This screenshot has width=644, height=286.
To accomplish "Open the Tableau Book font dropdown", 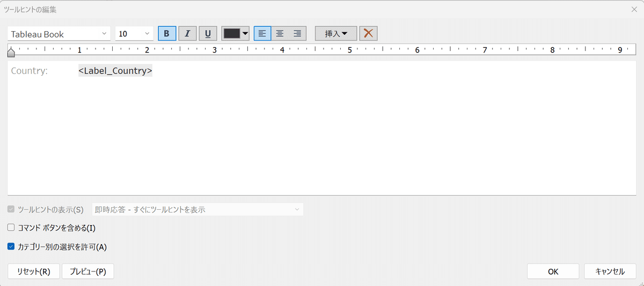I will [59, 34].
